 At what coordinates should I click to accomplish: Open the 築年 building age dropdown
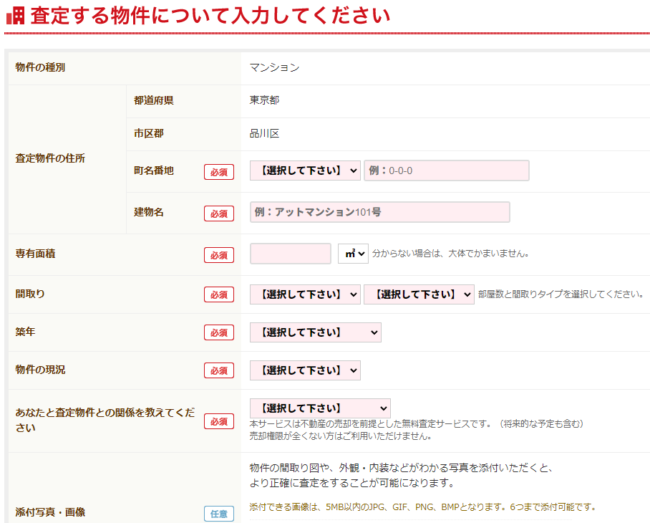(315, 332)
